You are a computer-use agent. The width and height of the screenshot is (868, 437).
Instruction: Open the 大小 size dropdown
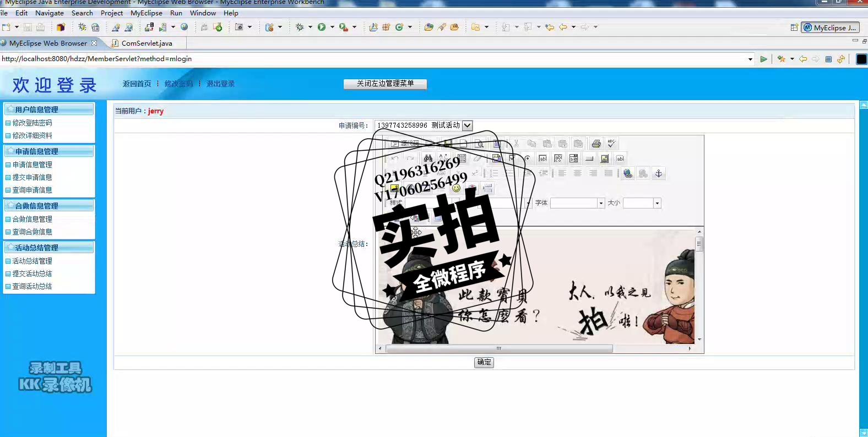pos(657,203)
